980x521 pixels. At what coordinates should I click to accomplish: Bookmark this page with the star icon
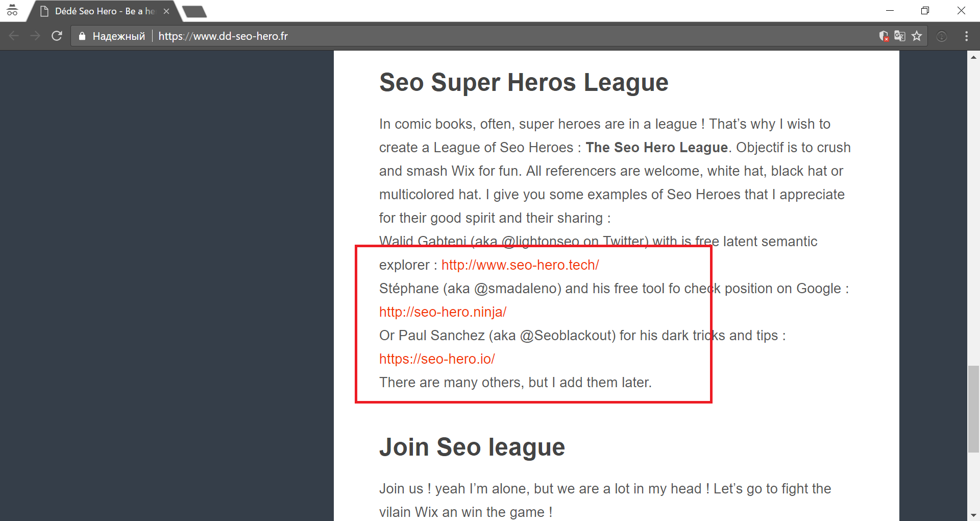click(x=917, y=36)
